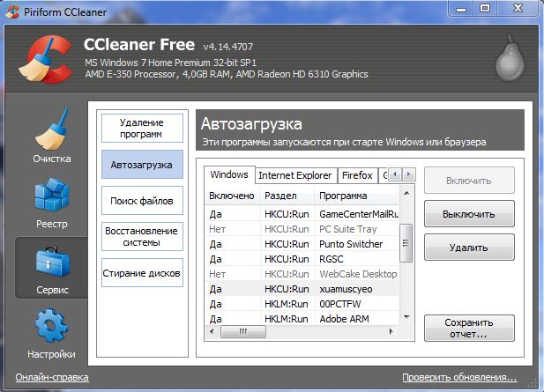Maximize the CCleaner window

tap(485, 8)
